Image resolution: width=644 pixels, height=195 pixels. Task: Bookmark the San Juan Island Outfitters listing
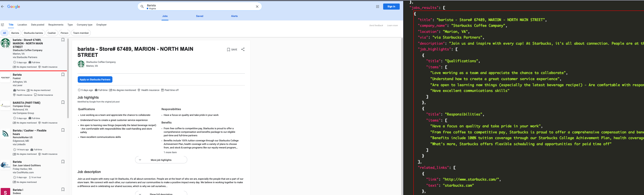point(63,162)
